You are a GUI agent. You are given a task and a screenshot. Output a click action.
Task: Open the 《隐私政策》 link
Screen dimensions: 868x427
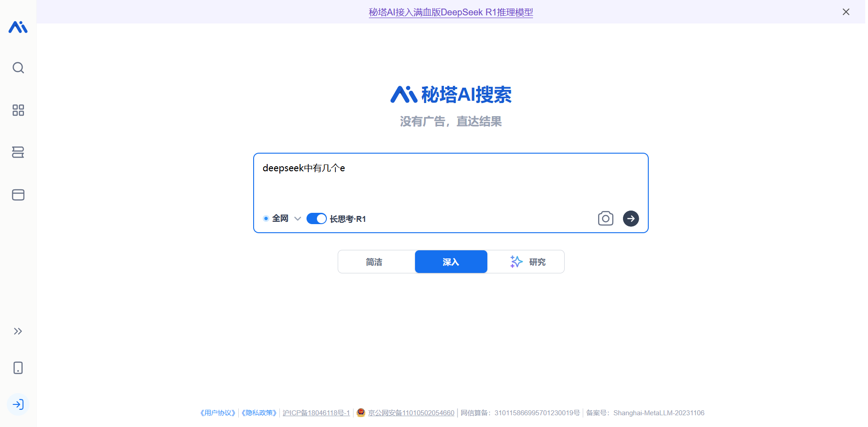(259, 413)
